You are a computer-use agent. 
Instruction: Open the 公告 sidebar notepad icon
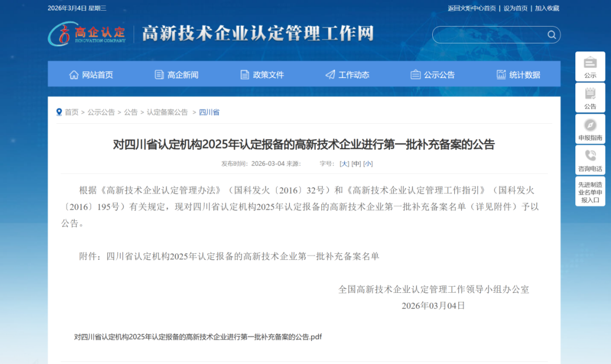(x=590, y=94)
